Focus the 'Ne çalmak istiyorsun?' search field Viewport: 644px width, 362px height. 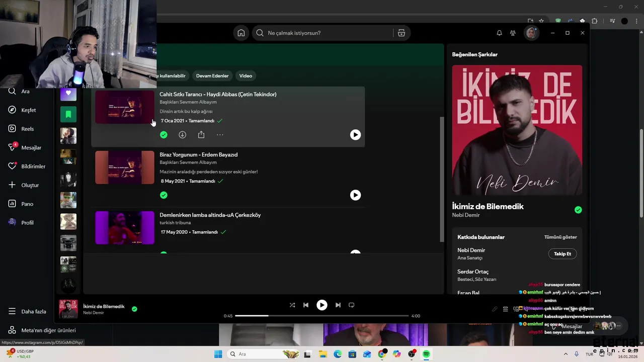(x=322, y=33)
